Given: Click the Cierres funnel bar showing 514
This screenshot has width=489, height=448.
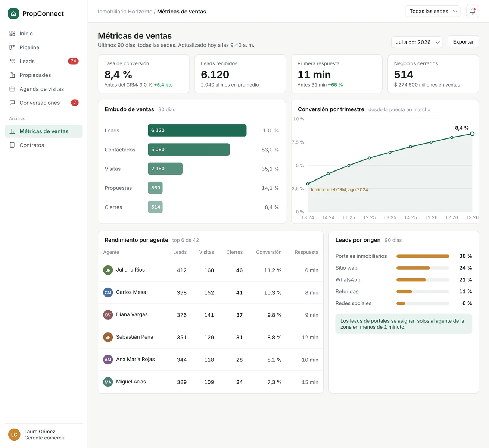Looking at the screenshot, I should [155, 207].
